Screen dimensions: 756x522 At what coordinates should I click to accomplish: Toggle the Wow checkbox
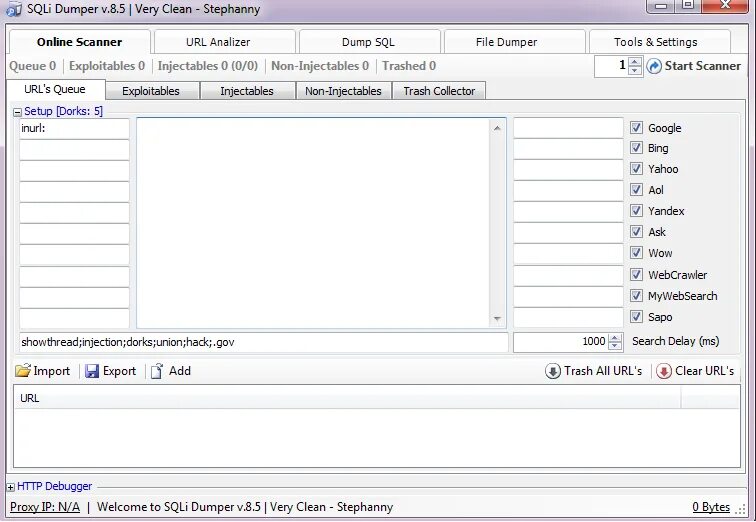coord(636,253)
